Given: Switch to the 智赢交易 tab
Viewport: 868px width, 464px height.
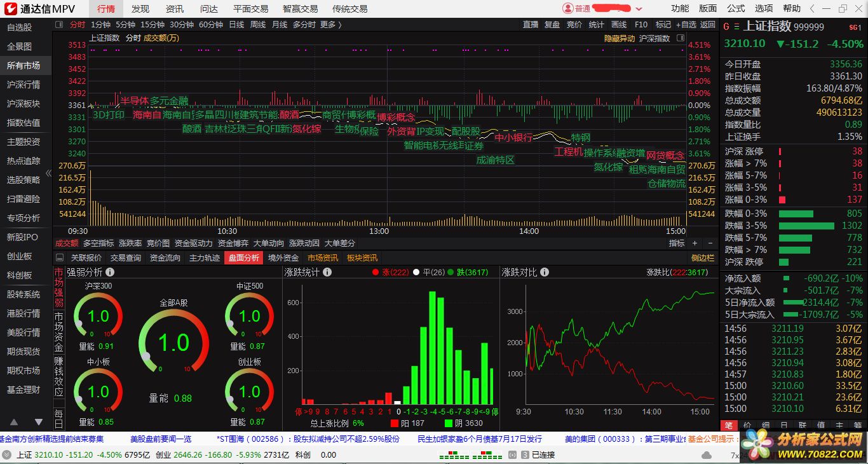Looking at the screenshot, I should (x=300, y=8).
